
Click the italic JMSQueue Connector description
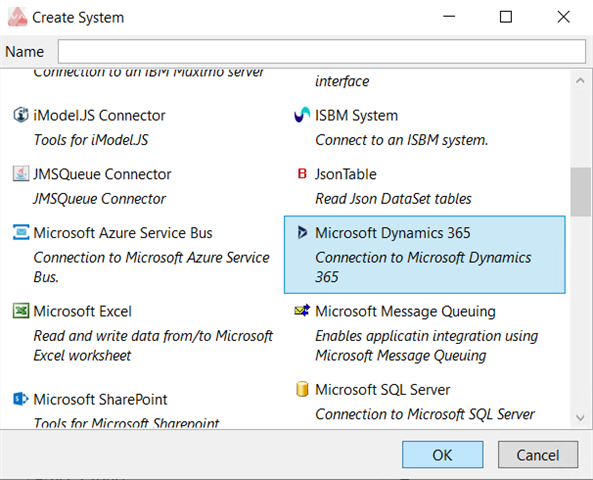click(x=99, y=199)
